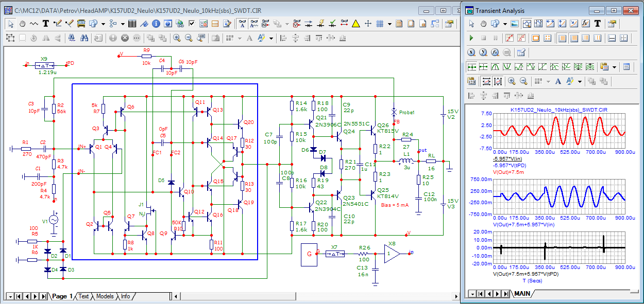Click the fx function icon in Transient Analysis
The image size is (644, 304).
(585, 24)
